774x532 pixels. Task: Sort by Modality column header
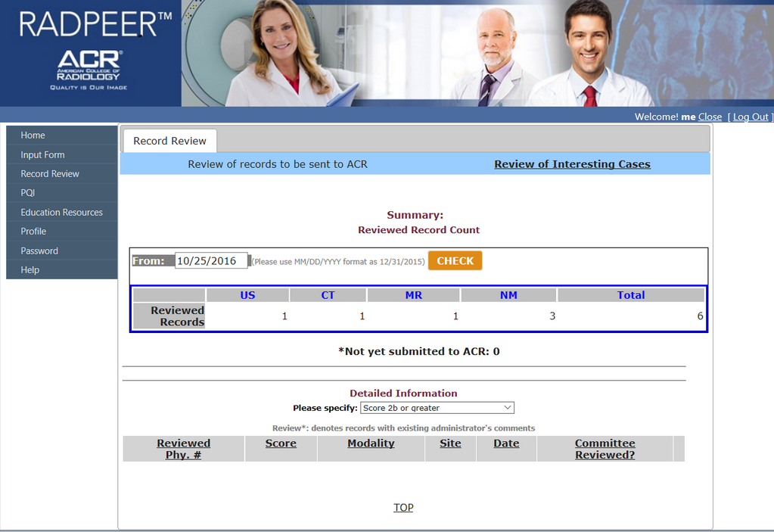tap(371, 443)
